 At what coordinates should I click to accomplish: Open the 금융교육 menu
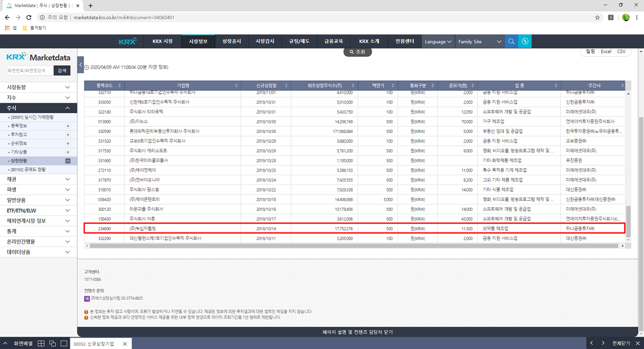pyautogui.click(x=334, y=42)
